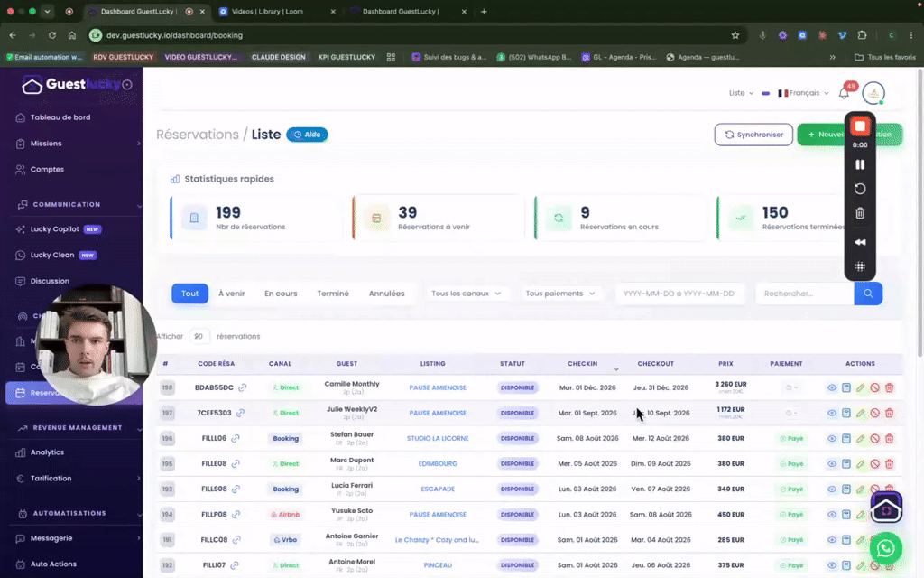Screen dimensions: 924x578
Task: Click the Synchroniser button
Action: pyautogui.click(x=753, y=135)
